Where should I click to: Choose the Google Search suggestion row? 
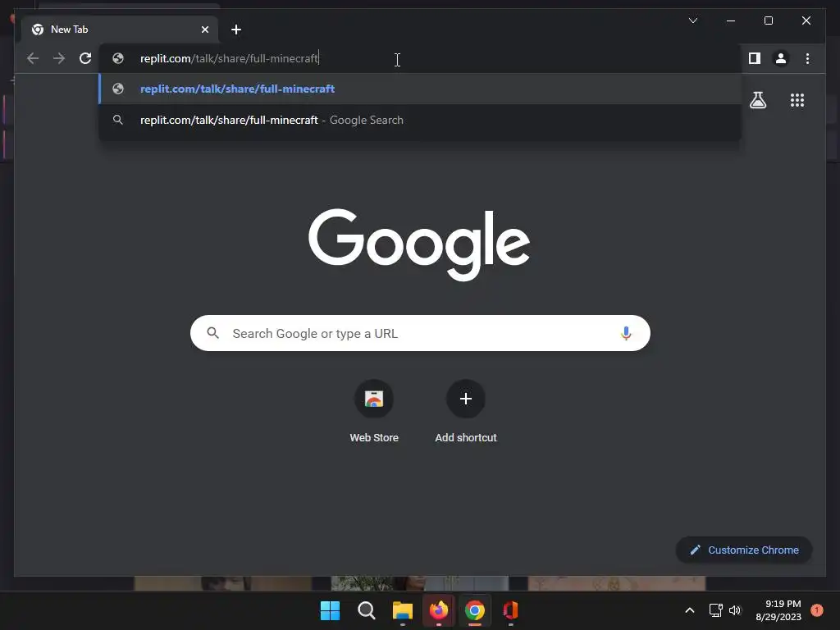[421, 120]
